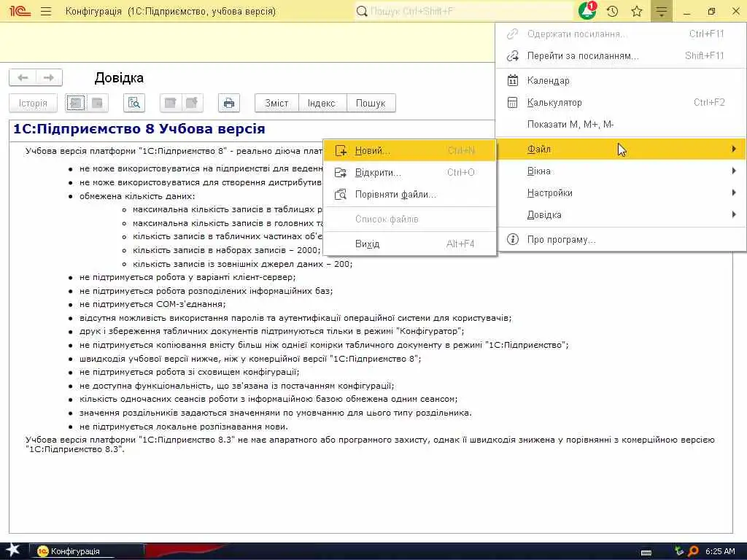The height and width of the screenshot is (560, 747).
Task: Expand the Вікна submenu
Action: pyautogui.click(x=621, y=171)
